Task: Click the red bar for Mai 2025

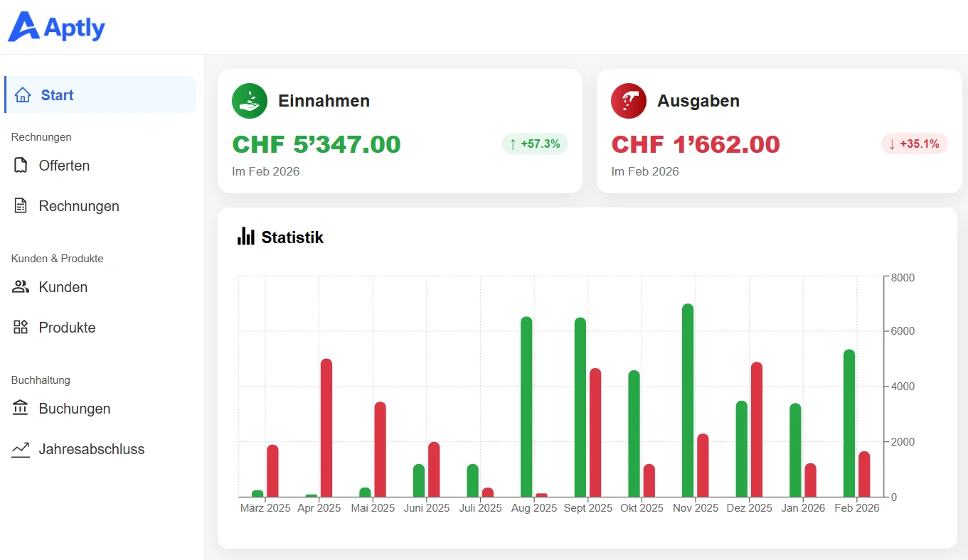Action: coord(381,449)
